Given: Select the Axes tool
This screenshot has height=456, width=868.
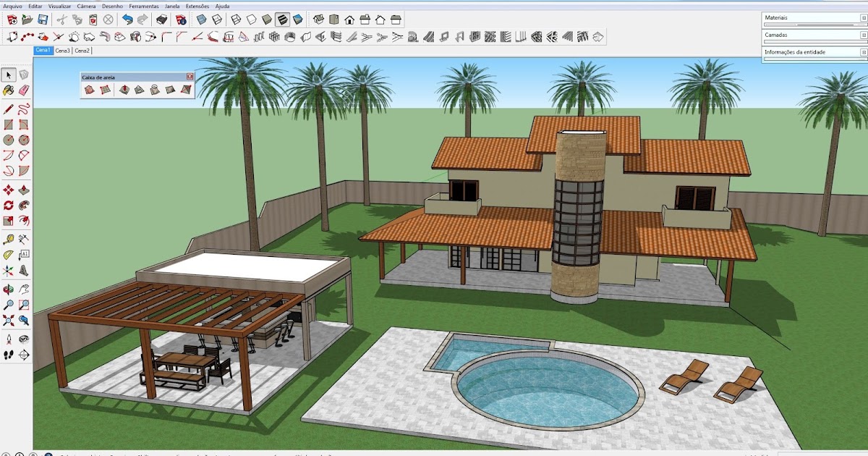Looking at the screenshot, I should pyautogui.click(x=9, y=271).
